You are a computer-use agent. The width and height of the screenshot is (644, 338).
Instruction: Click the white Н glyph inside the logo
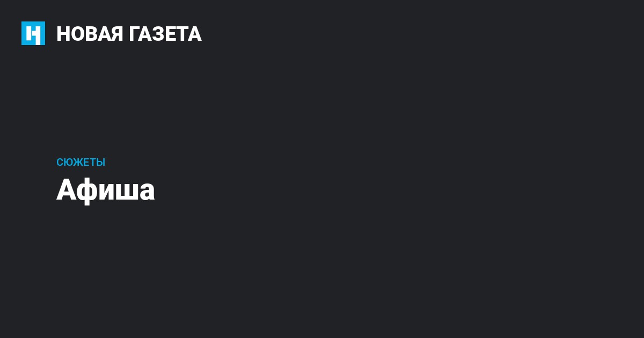click(33, 34)
